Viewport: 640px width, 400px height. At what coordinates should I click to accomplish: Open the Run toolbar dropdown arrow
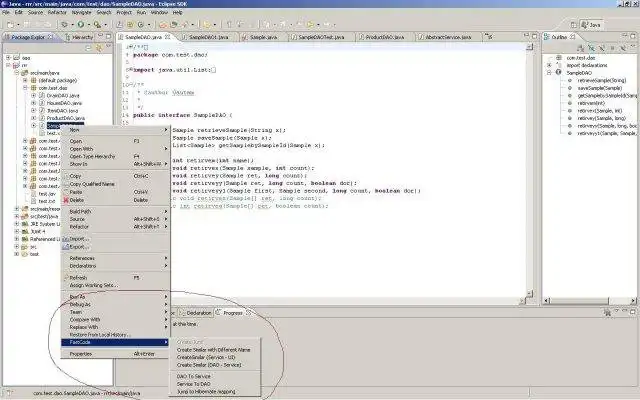(88, 25)
